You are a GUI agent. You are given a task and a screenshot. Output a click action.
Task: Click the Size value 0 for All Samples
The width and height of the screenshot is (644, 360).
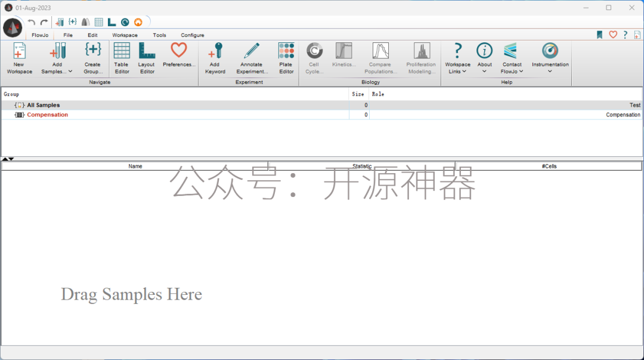(x=366, y=105)
